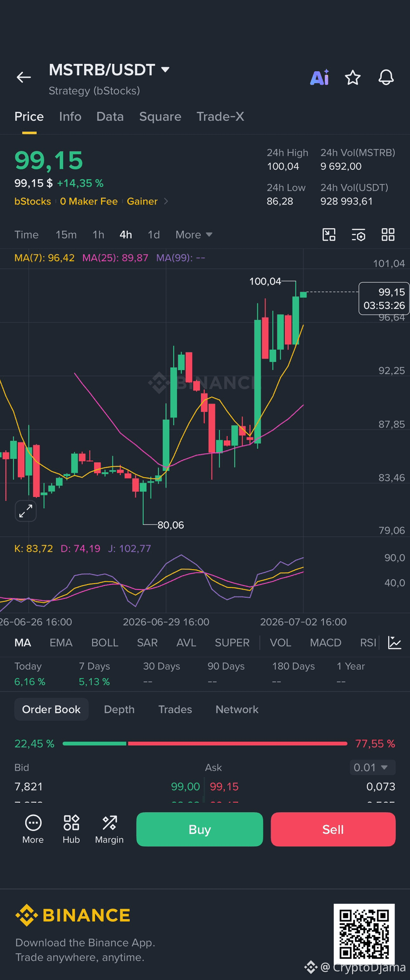Open indicator list chart icon

point(395,642)
